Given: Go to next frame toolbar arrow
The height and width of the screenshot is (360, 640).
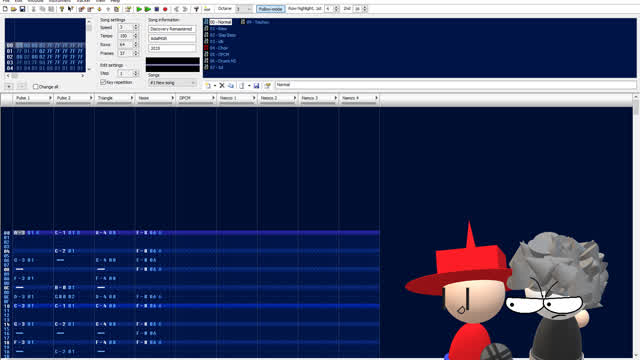Looking at the screenshot, I should point(185,9).
